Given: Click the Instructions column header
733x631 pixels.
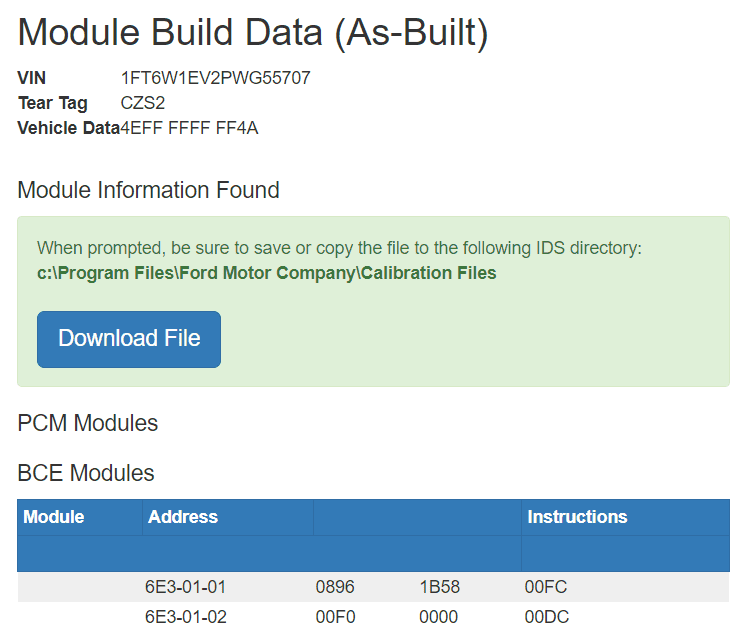Looking at the screenshot, I should 577,517.
